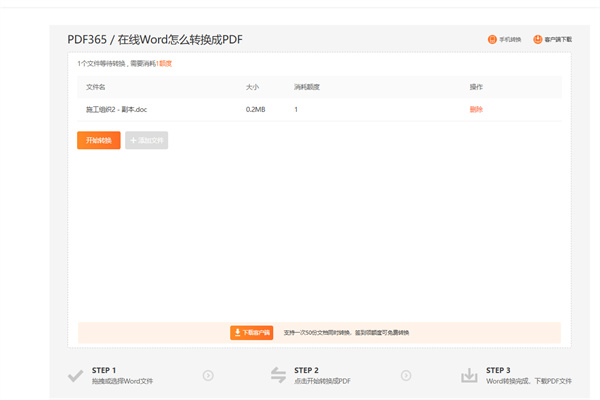
Task: Click the arrow circle after STEP 1
Action: pos(208,376)
